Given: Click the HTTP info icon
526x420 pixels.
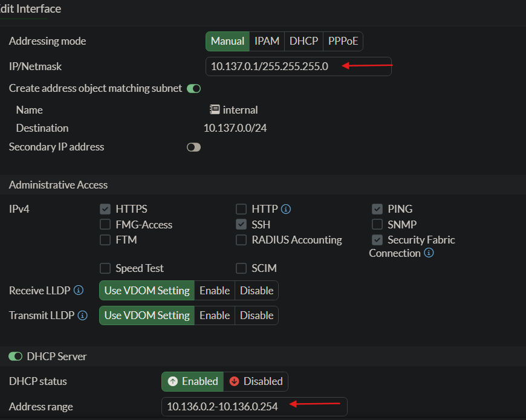Looking at the screenshot, I should click(286, 209).
